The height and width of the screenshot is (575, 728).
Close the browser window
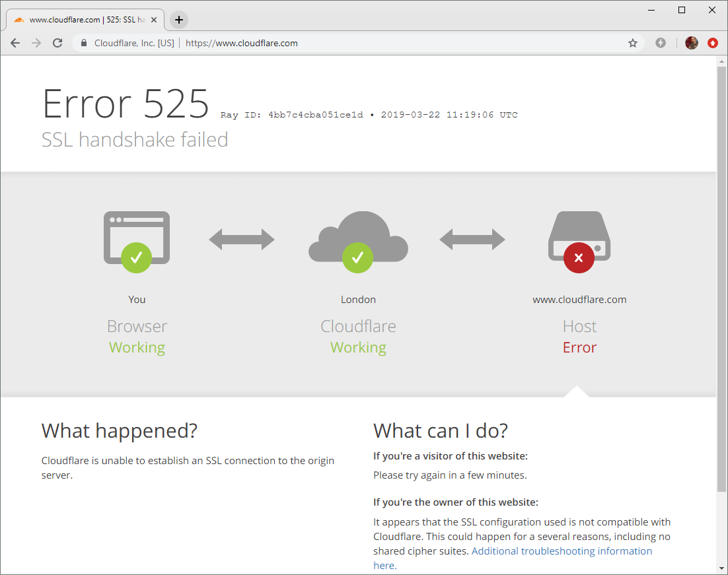711,10
